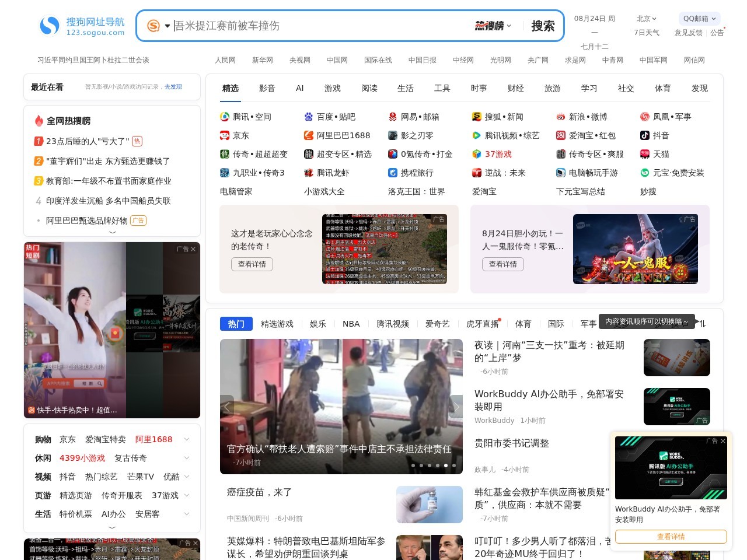Open headline 贵阳市委书记调整
The height and width of the screenshot is (560, 747).
pyautogui.click(x=512, y=443)
